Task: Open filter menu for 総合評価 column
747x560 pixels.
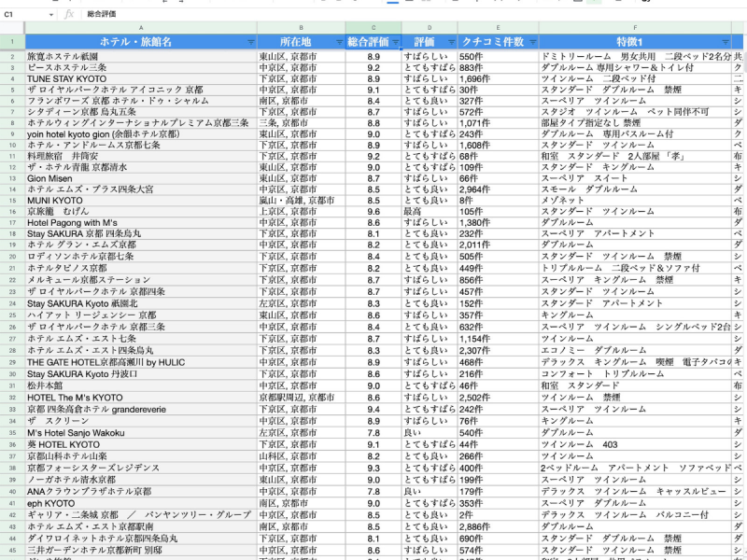Action: pyautogui.click(x=395, y=42)
